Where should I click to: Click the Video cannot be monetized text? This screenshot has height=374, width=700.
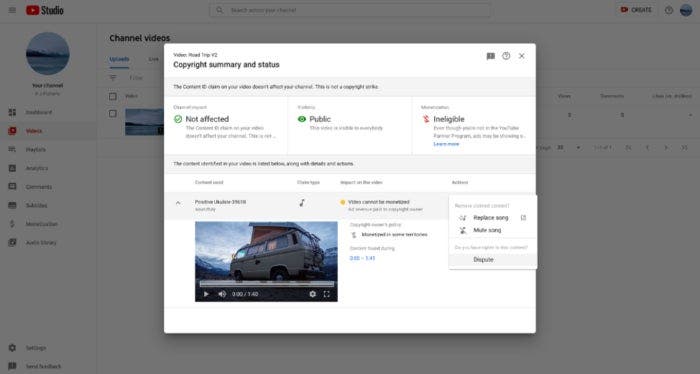click(379, 202)
